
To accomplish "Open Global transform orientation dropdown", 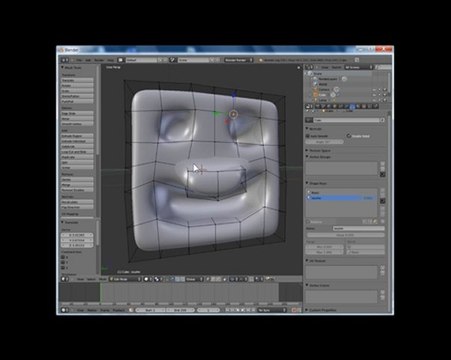I will 194,279.
